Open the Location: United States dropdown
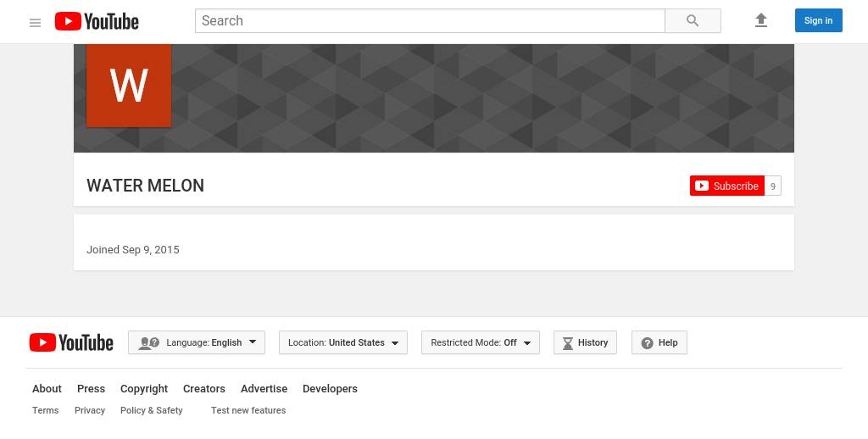The image size is (868, 439). tap(343, 342)
